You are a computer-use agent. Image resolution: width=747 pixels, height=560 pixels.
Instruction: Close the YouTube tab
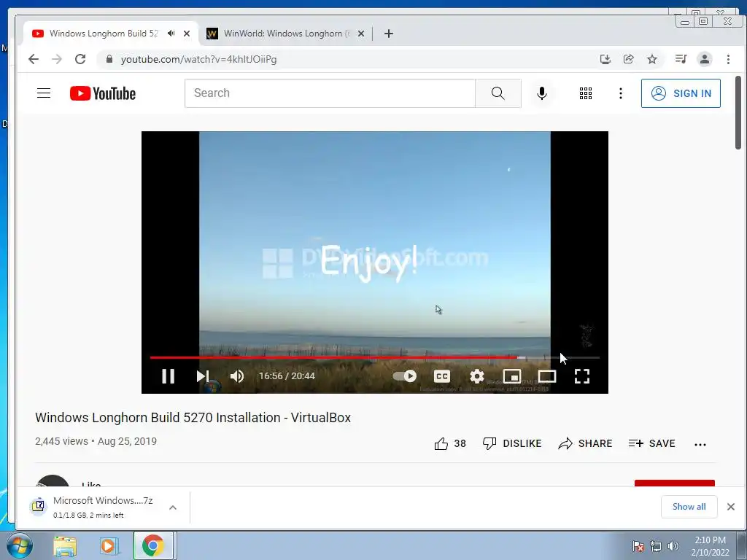point(187,34)
